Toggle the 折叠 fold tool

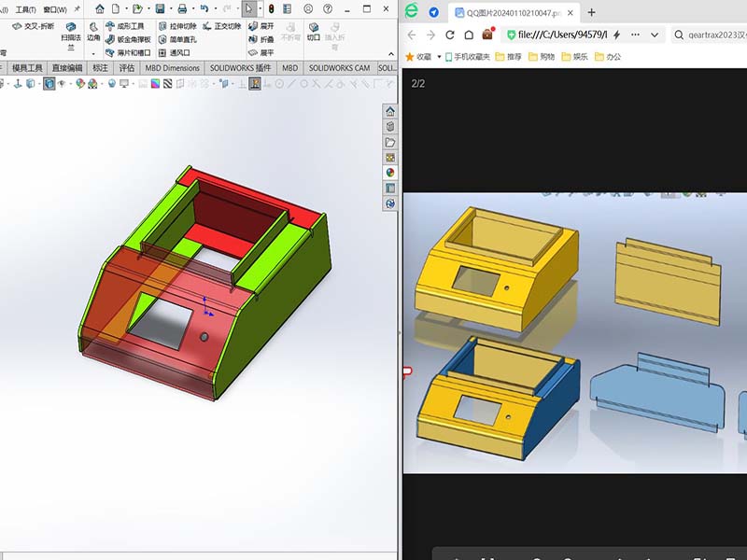coord(261,40)
